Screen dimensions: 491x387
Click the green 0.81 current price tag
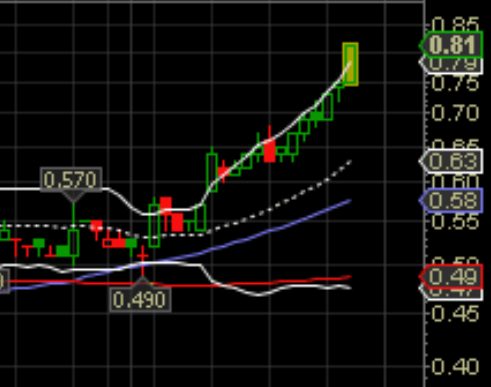[451, 45]
